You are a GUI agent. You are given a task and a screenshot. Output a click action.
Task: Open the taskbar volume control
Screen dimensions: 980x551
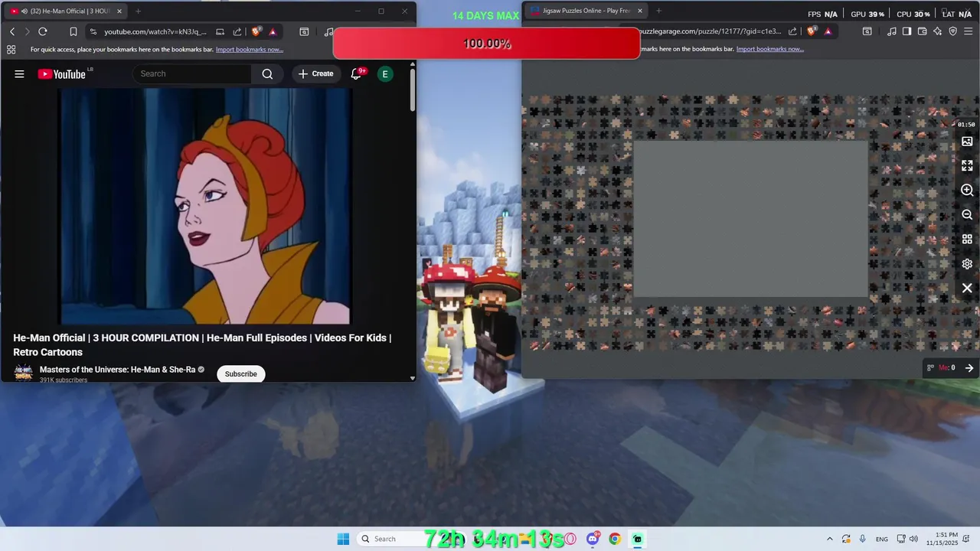pos(913,539)
